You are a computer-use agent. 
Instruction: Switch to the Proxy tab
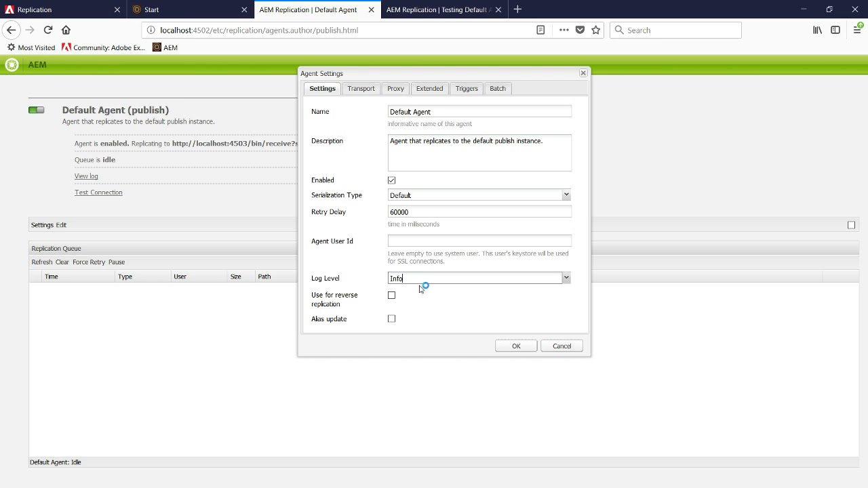[395, 88]
